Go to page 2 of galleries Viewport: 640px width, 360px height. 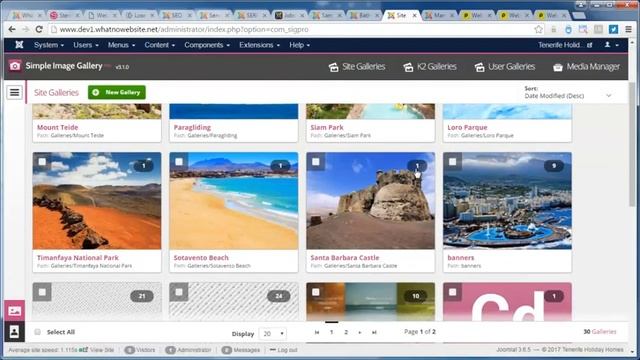tap(346, 332)
